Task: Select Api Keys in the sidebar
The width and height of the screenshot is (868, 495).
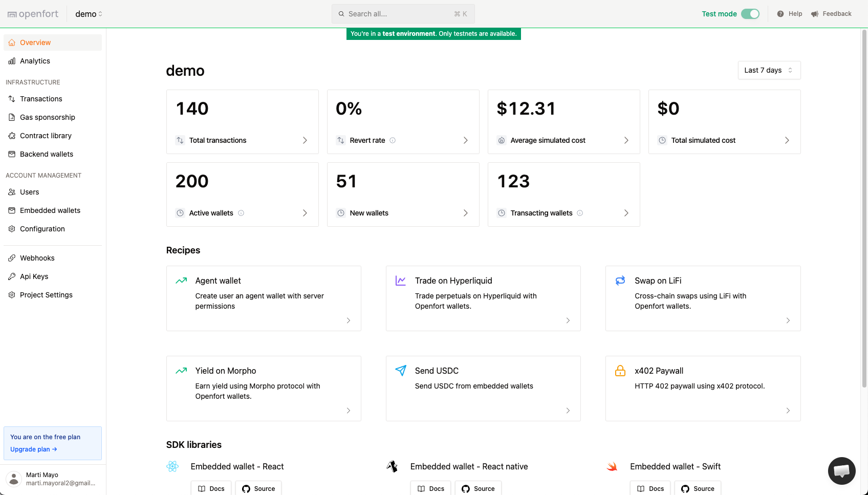Action: (34, 276)
